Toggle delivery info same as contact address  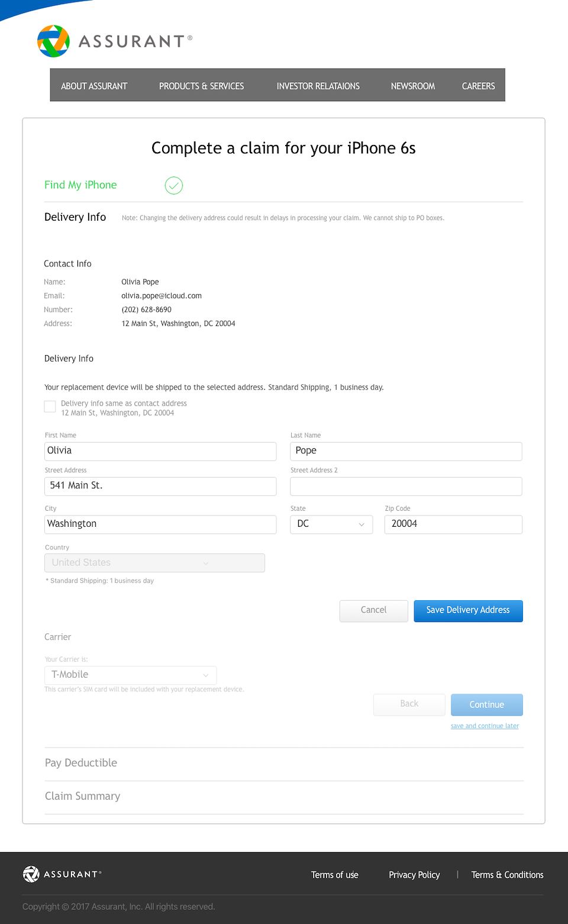coord(50,406)
